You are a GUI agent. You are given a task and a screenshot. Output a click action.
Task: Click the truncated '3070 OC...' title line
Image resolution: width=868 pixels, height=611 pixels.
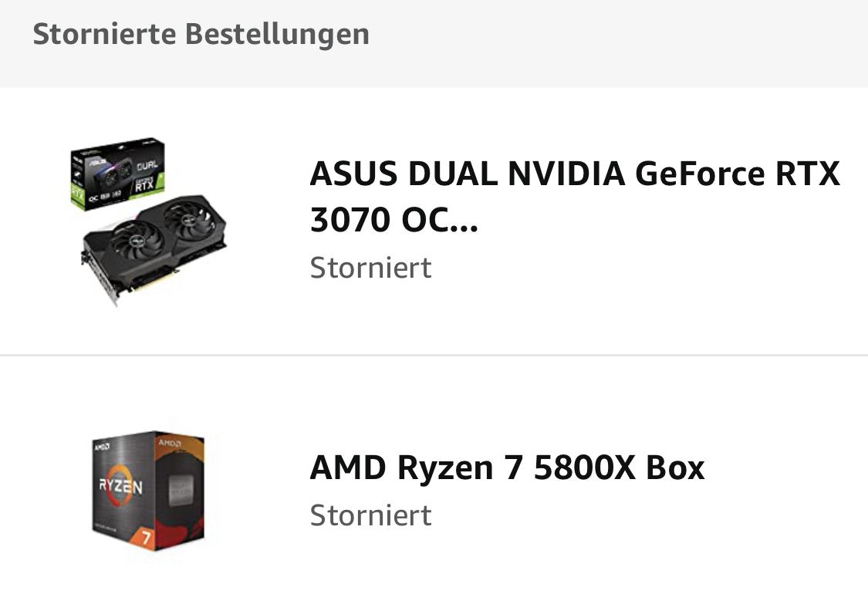point(393,220)
